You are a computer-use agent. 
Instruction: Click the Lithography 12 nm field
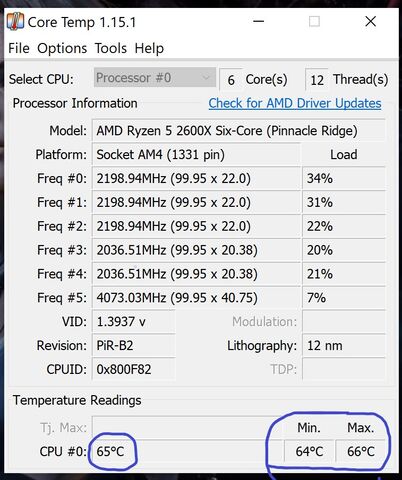pos(344,346)
